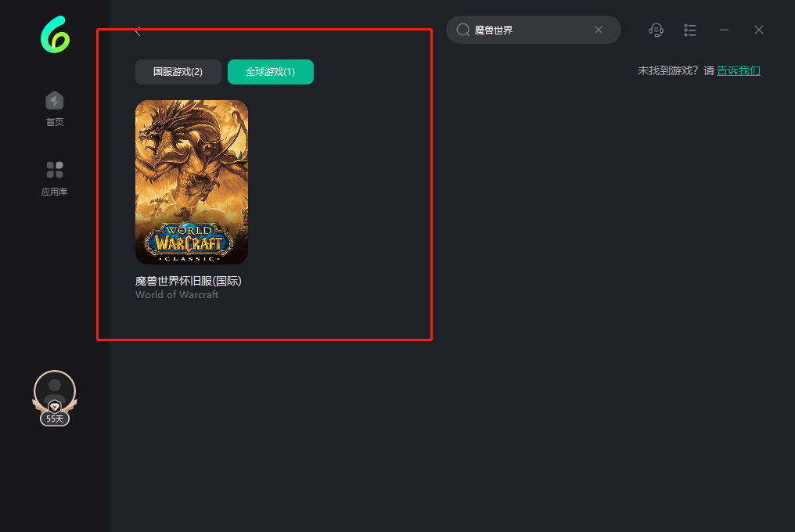
Task: Click the magnifier search icon
Action: 462,30
